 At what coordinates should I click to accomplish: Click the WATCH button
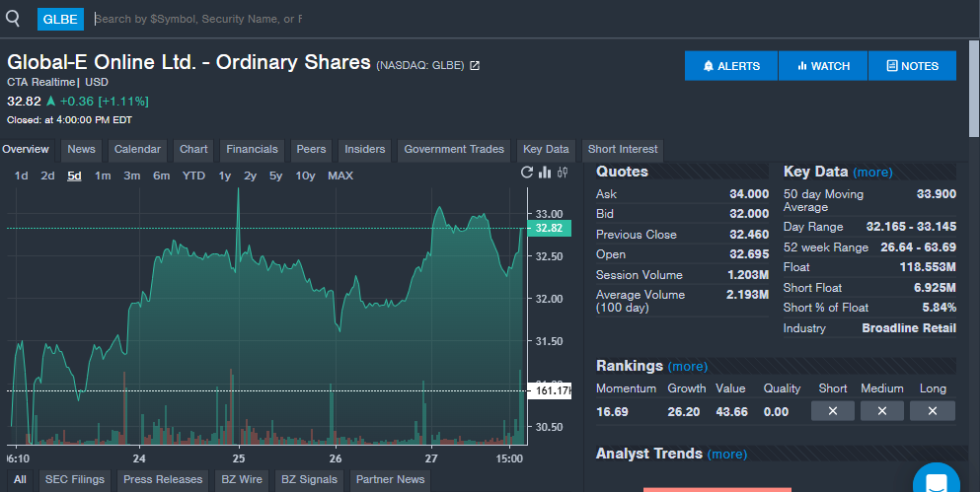823,65
